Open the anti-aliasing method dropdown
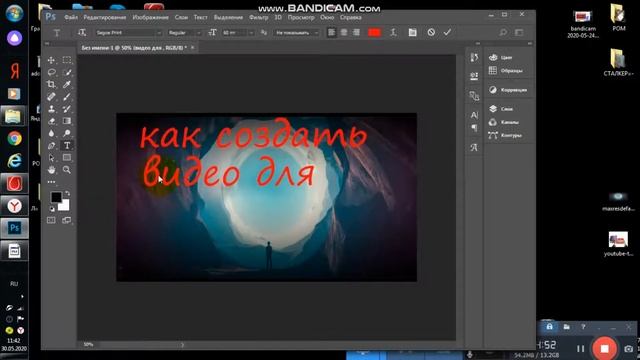Image resolution: width=640 pixels, height=360 pixels. tap(296, 33)
